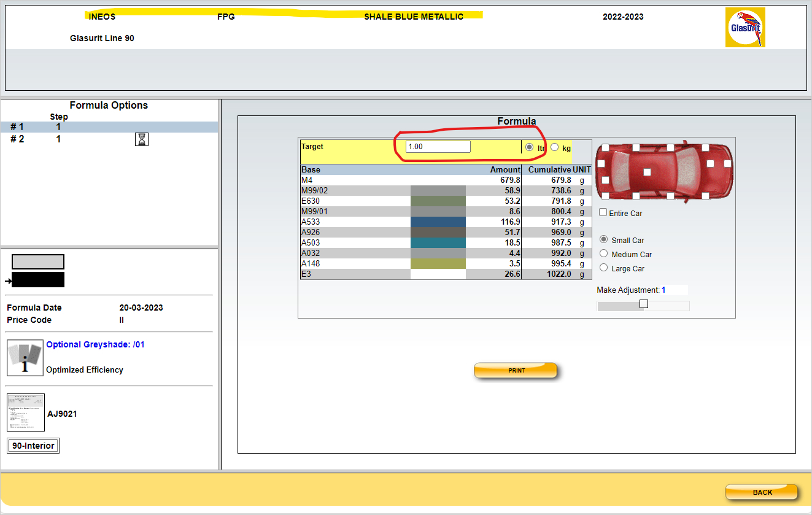812x515 pixels.
Task: Click the BACK button
Action: tap(762, 492)
